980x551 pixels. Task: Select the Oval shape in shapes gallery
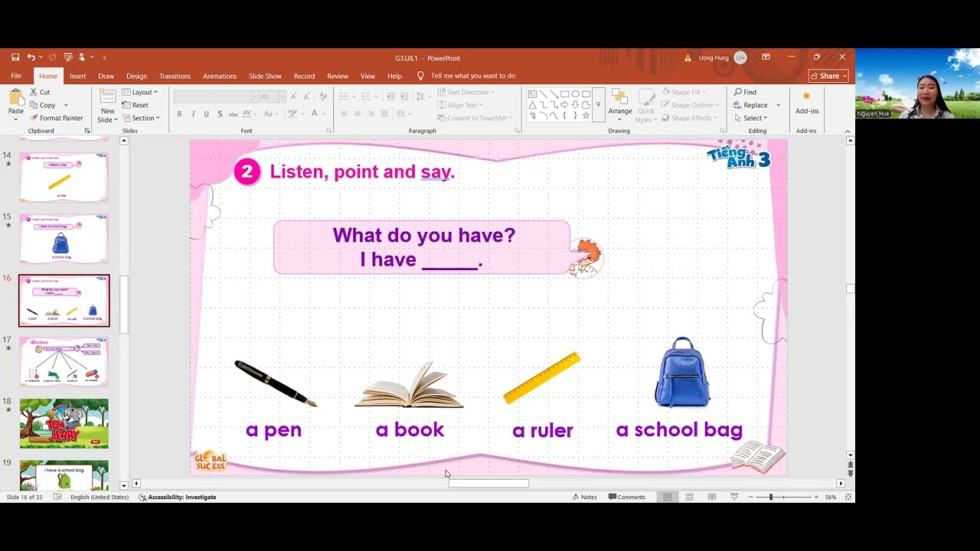[576, 94]
